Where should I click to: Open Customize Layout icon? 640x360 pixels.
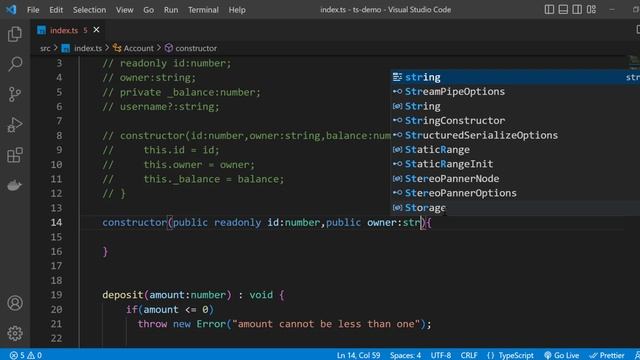(591, 9)
